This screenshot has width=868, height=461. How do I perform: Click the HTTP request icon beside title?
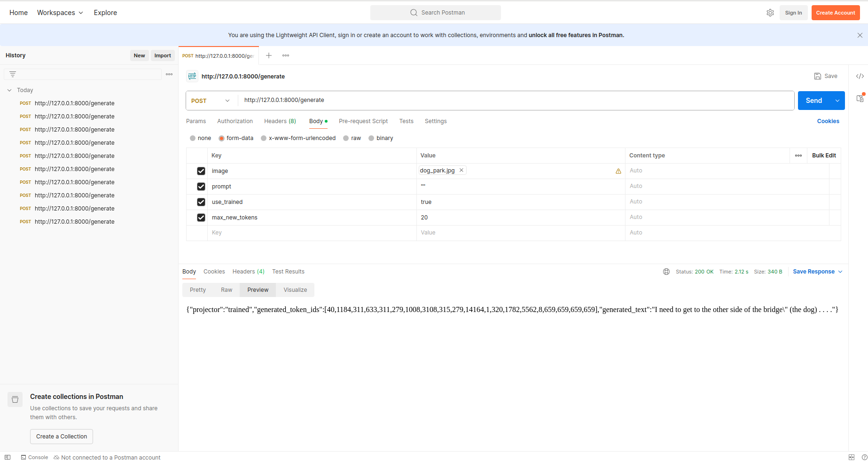[192, 76]
